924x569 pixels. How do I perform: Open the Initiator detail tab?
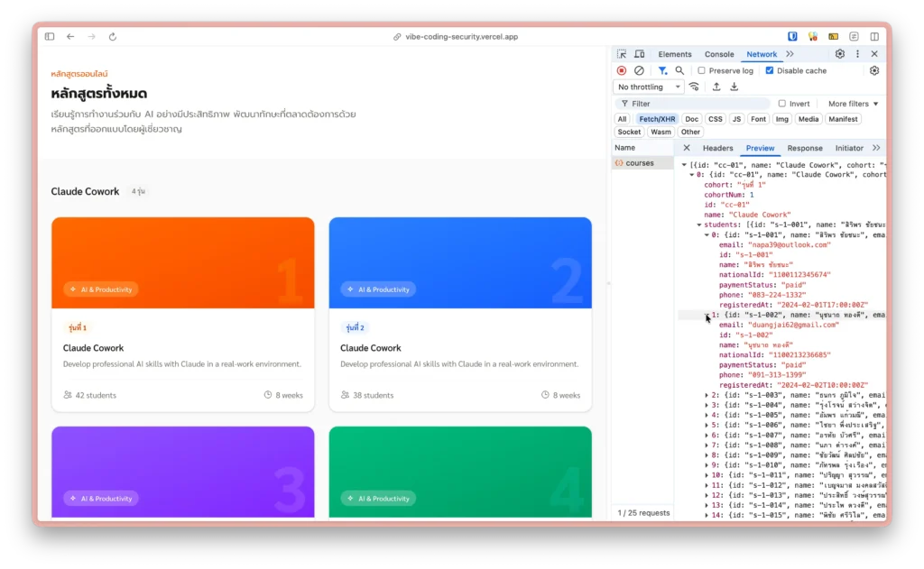(848, 148)
